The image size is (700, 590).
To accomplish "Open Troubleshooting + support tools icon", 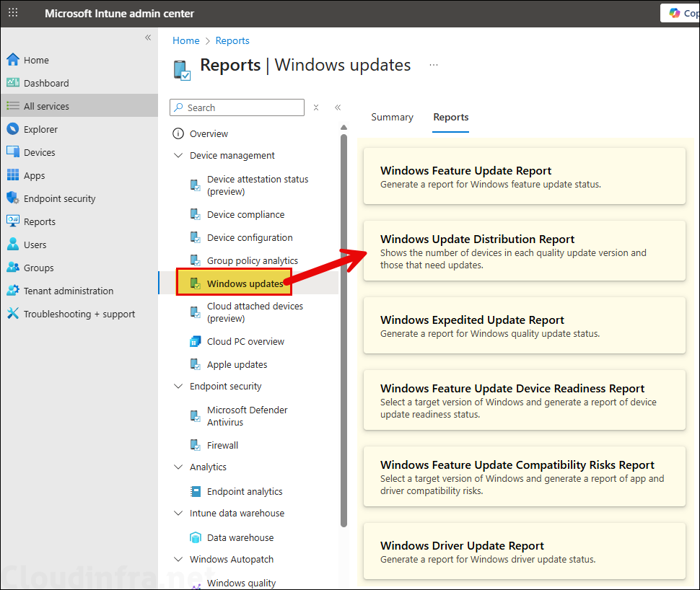I will [x=12, y=314].
